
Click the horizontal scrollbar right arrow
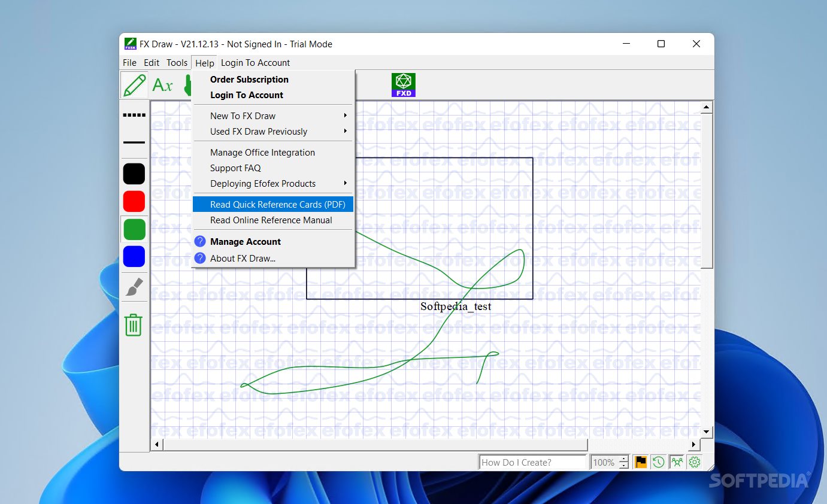point(694,444)
